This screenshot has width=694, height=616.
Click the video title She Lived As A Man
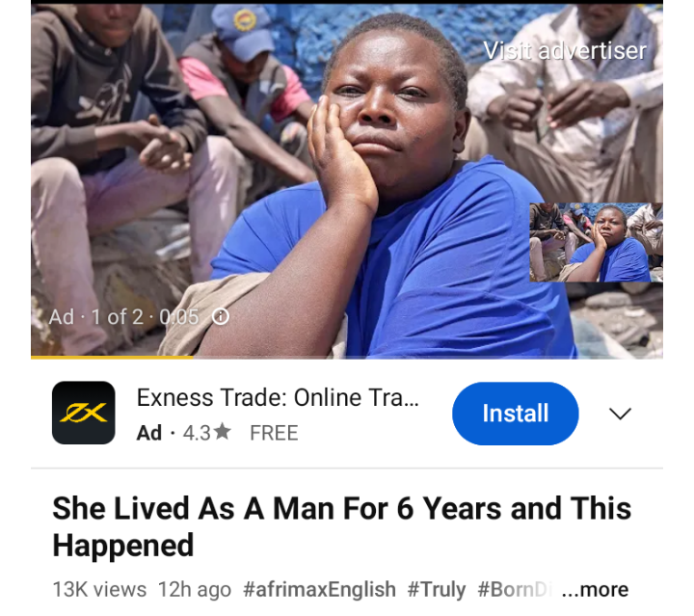(x=341, y=526)
